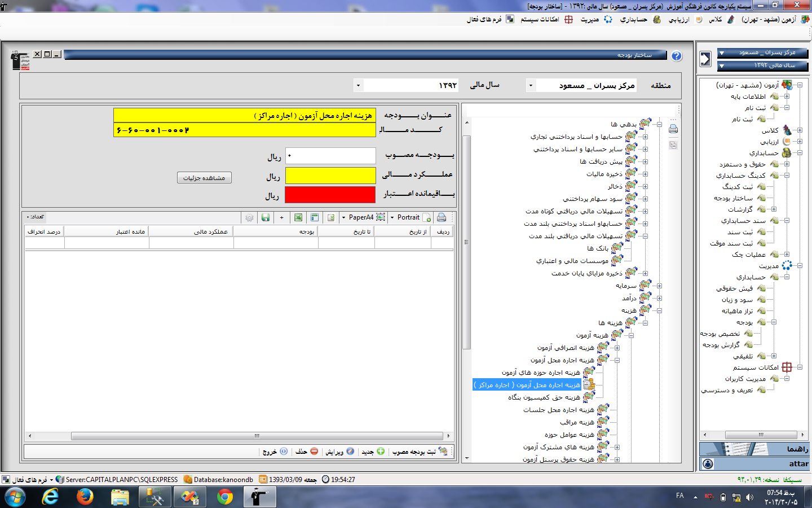Open the مدیریت menu
Screen dimensions: 812x508
coord(596,19)
